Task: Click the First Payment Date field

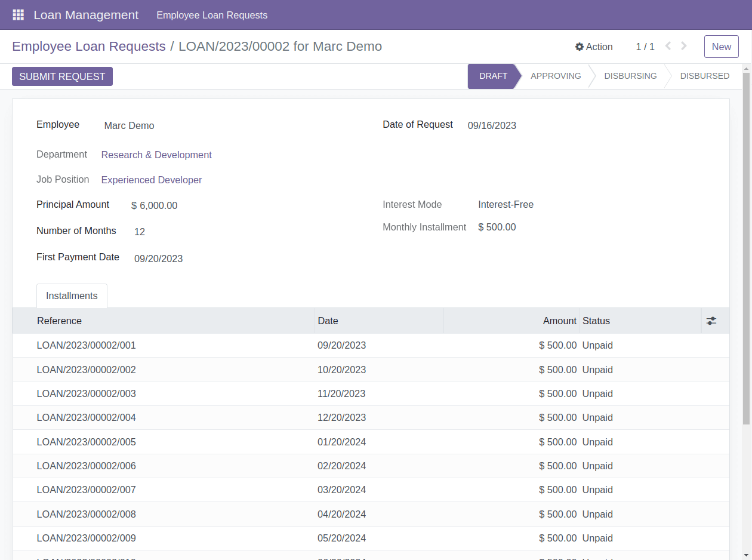Action: 158,259
